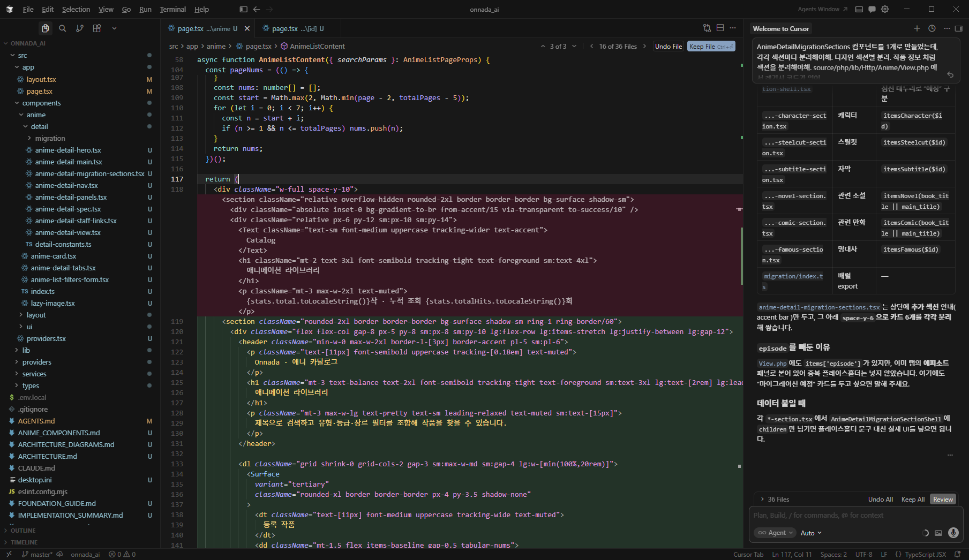
Task: Open the settings gear in the title bar
Action: [885, 9]
